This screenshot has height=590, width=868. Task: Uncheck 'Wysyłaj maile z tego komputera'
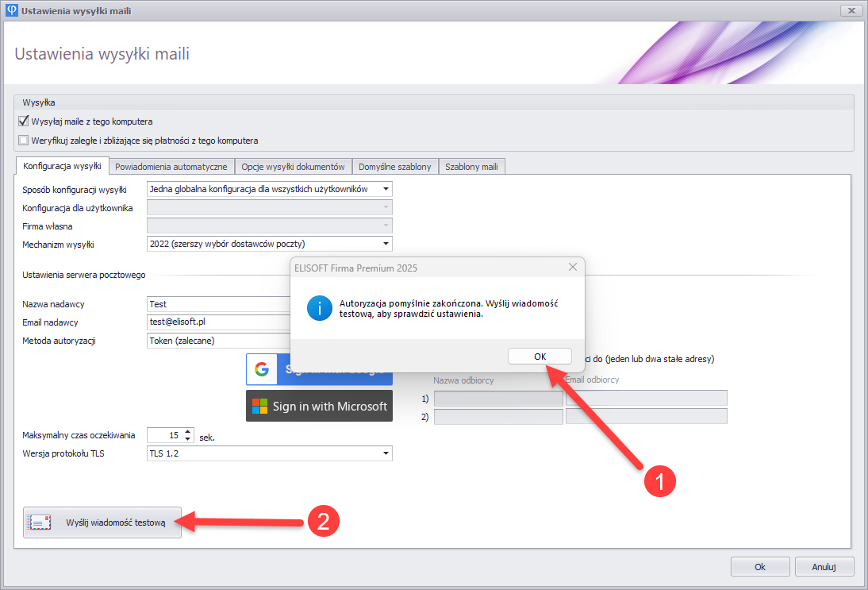pyautogui.click(x=24, y=121)
